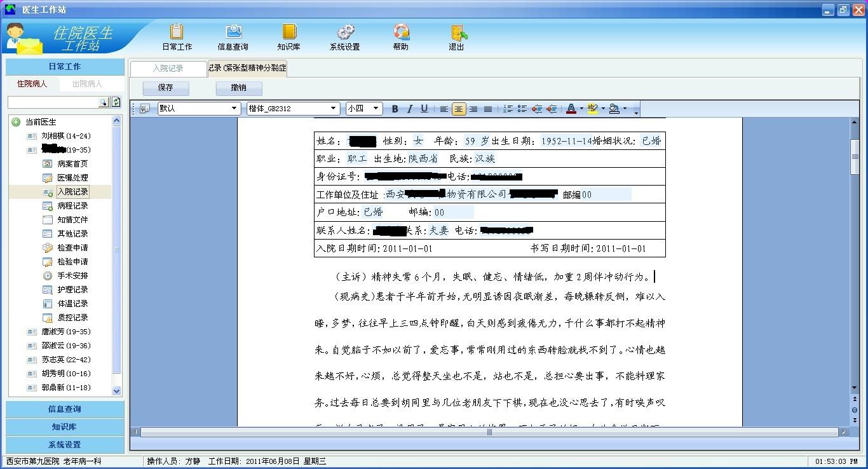Toggle bold formatting in the editor toolbar
Image resolution: width=868 pixels, height=469 pixels.
tap(395, 109)
